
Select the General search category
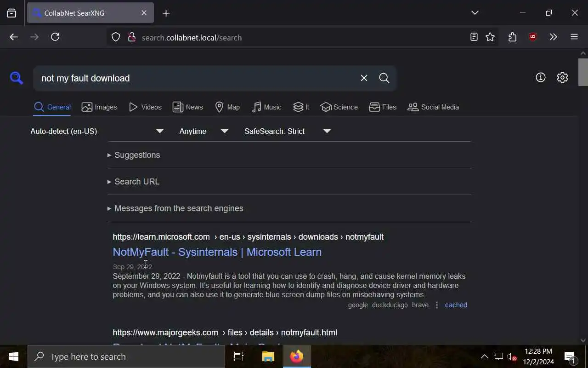tap(52, 107)
